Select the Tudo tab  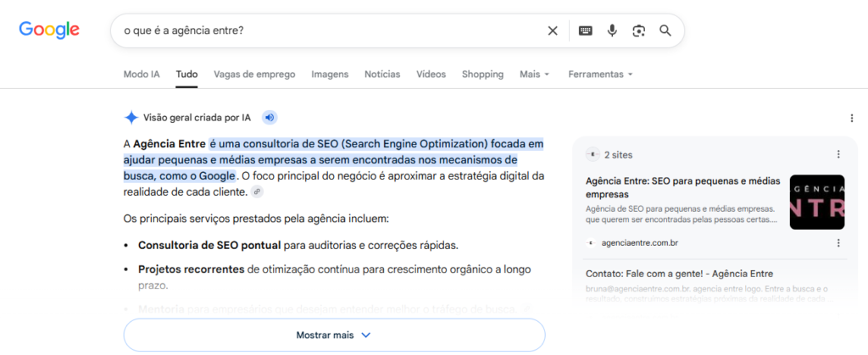(x=186, y=74)
